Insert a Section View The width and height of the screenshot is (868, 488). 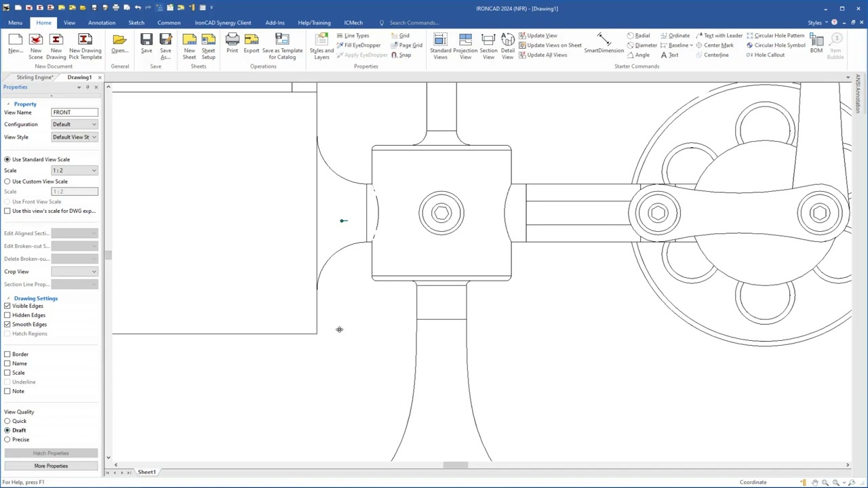(488, 45)
